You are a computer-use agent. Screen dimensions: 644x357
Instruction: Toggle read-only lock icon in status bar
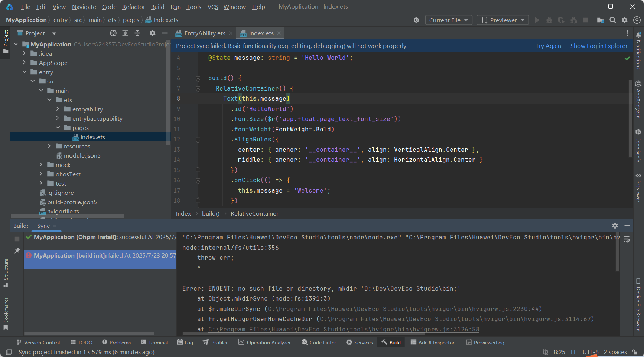pyautogui.click(x=635, y=352)
